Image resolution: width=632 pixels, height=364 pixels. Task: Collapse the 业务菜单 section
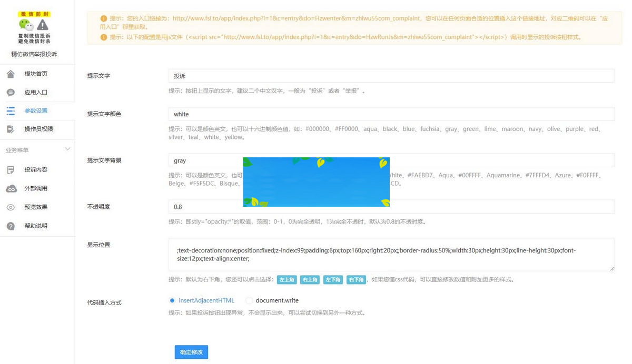67,149
